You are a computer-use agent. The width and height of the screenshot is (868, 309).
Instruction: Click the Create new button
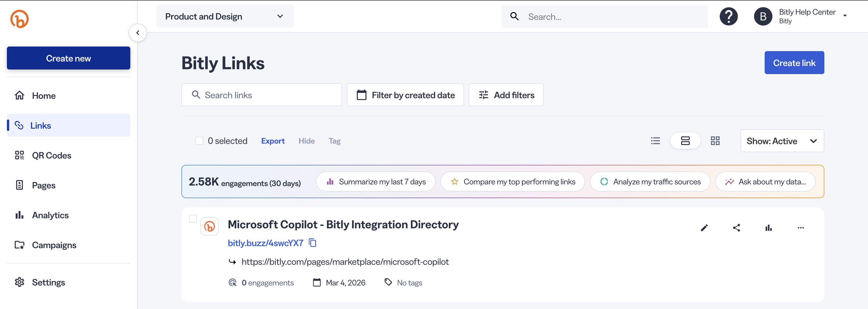[68, 58]
